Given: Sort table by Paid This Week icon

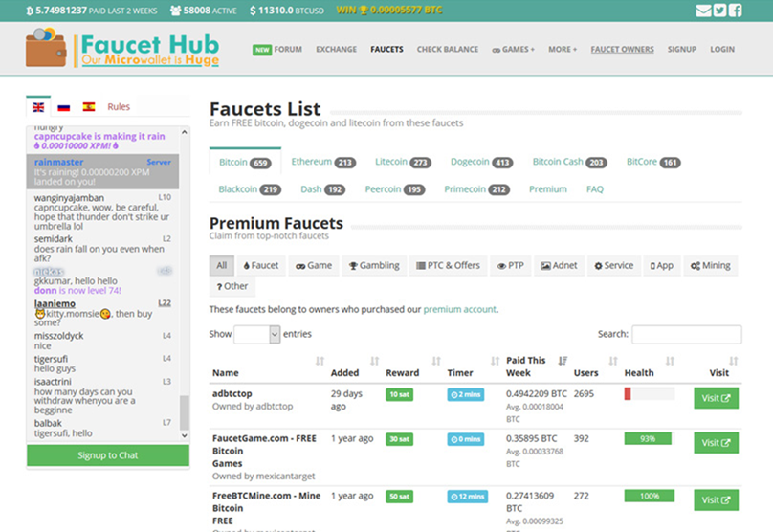Looking at the screenshot, I should [x=563, y=361].
